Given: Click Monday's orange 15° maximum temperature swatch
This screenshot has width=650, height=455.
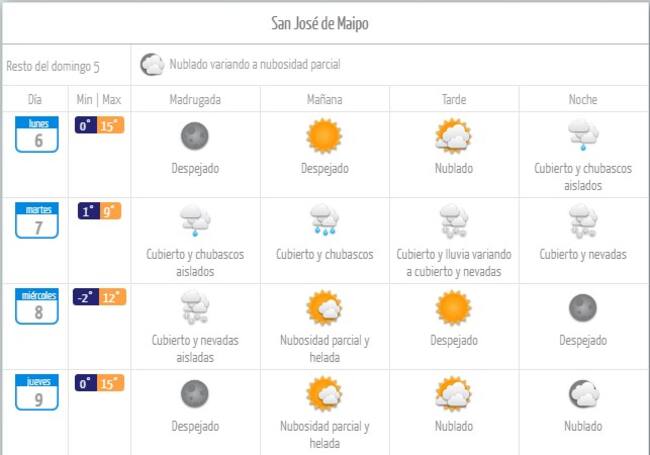Looking at the screenshot, I should pos(110,126).
